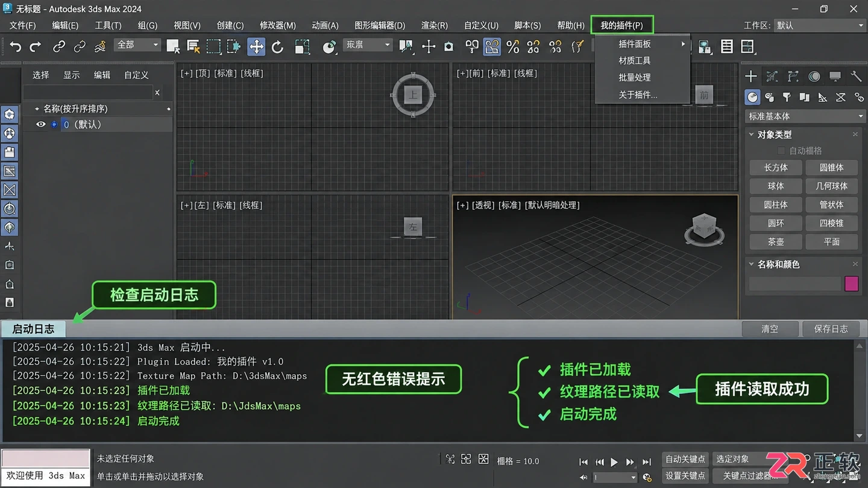Screen dimensions: 868x488
Task: Undo the last action in main toolbar
Action: click(x=16, y=46)
